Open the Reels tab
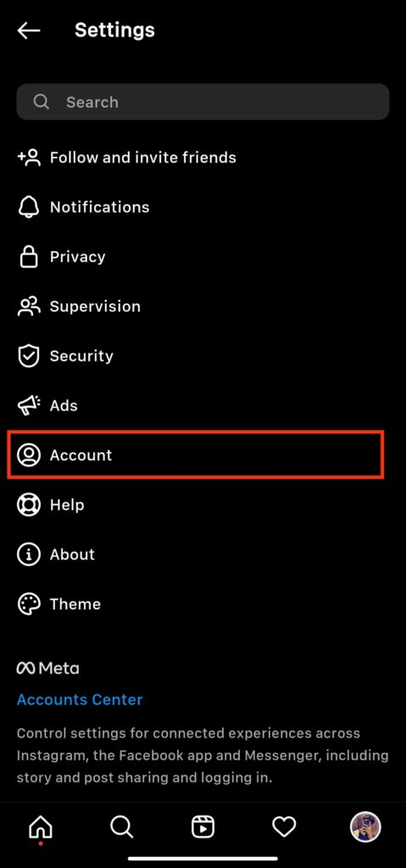The width and height of the screenshot is (406, 868). (203, 827)
